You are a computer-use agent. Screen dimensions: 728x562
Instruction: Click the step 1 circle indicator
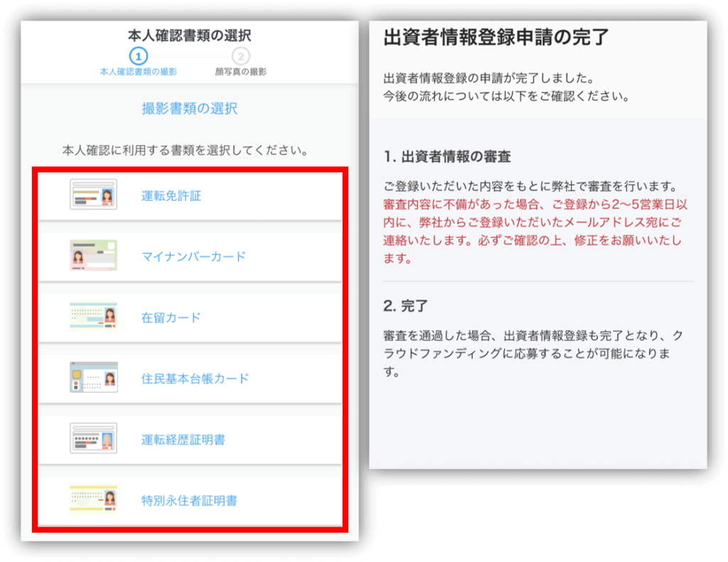coord(138,56)
